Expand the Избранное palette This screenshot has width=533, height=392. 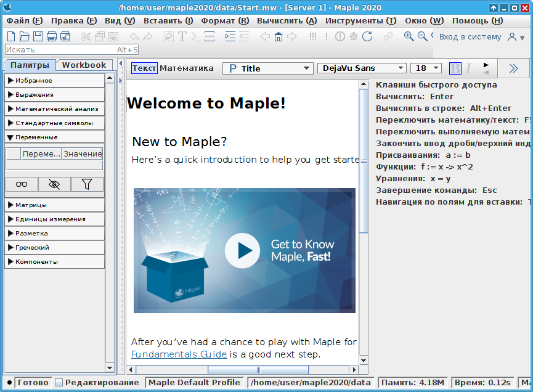tap(54, 81)
